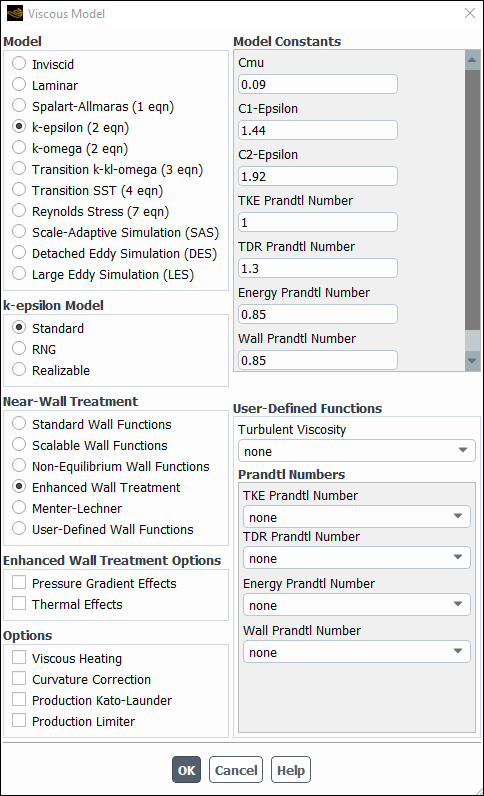Choose Transition k-kl-omega (3 eqn)
This screenshot has height=796, width=484.
click(x=19, y=169)
